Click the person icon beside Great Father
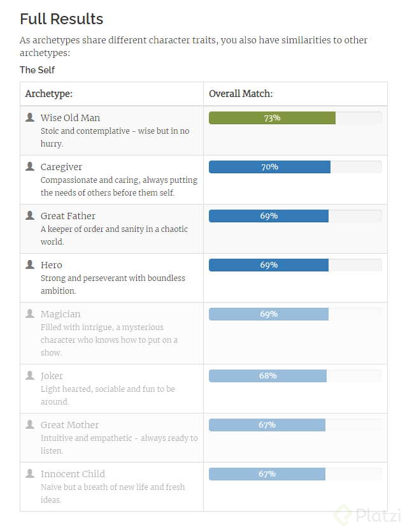Screen dimensions: 405x532 point(30,215)
